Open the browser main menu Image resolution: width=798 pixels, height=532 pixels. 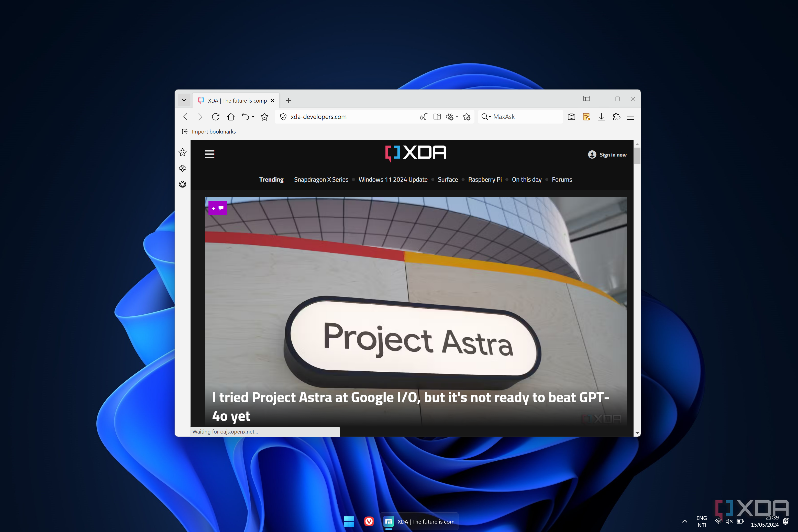point(630,117)
